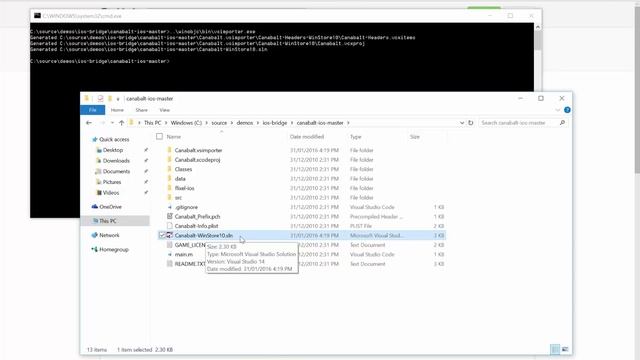Toggle the select all items checkbox

(160, 137)
